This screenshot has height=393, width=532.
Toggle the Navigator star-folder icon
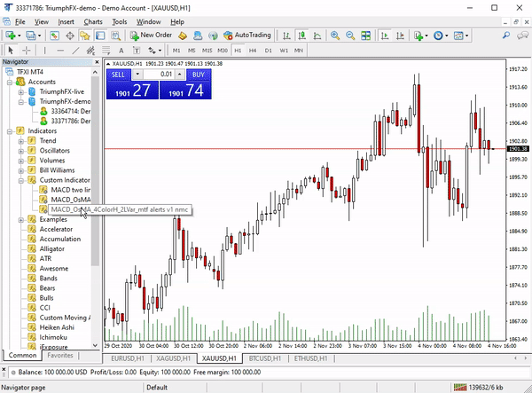pyautogui.click(x=85, y=35)
